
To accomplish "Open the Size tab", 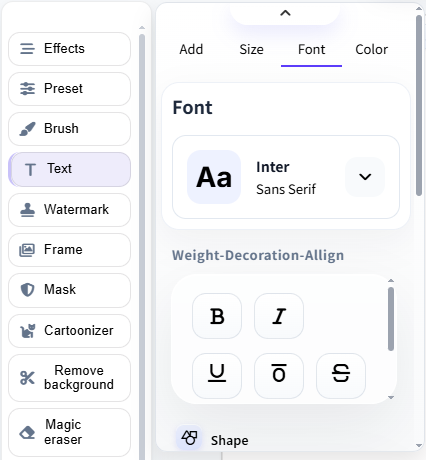I will 251,50.
